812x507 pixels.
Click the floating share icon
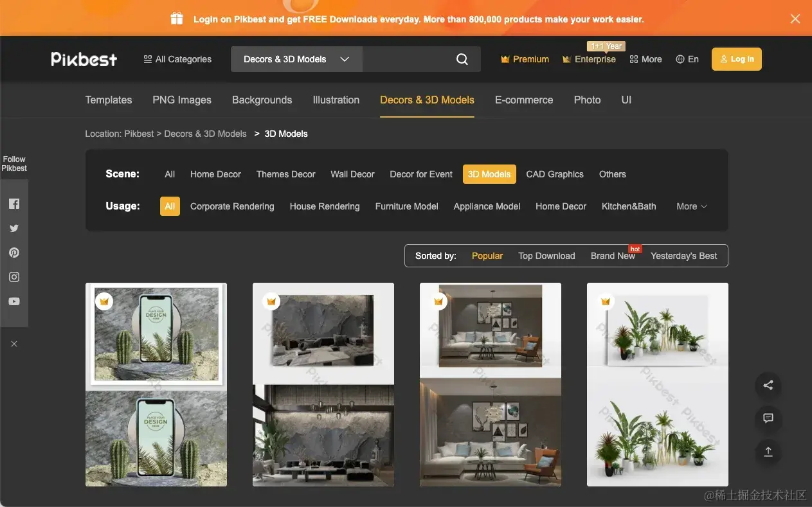coord(768,386)
